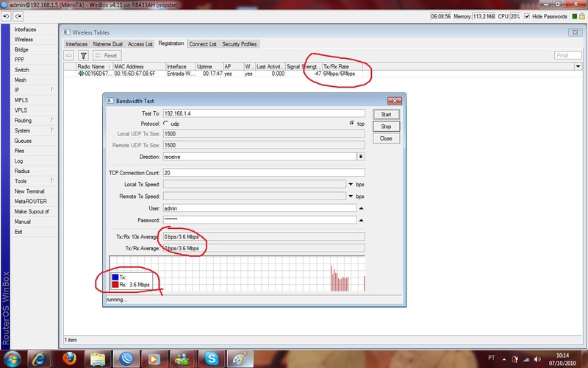
Task: Collapse the Password field arrow
Action: (361, 220)
